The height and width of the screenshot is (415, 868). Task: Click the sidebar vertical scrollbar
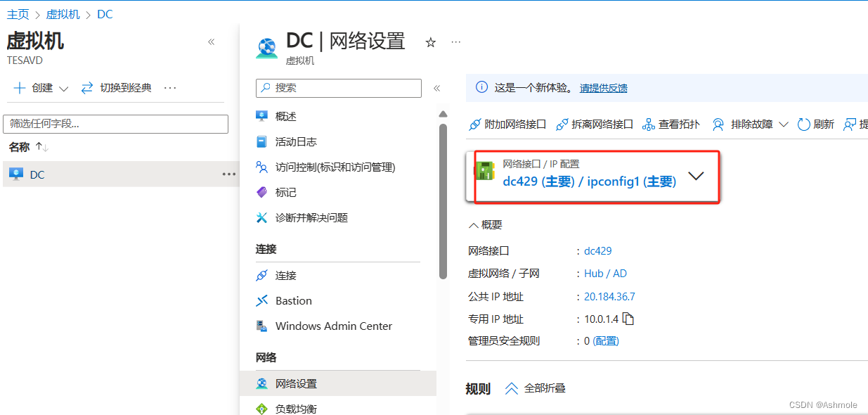443,200
